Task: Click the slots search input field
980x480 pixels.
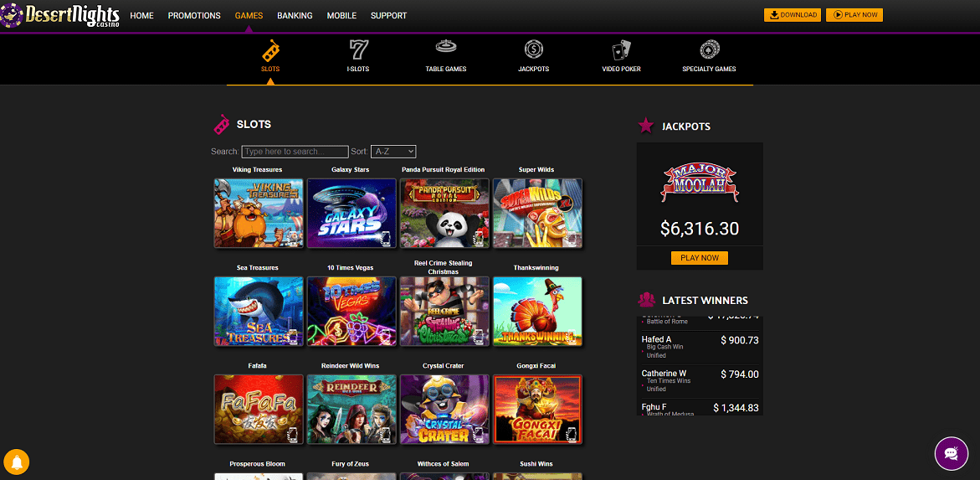Action: click(295, 152)
